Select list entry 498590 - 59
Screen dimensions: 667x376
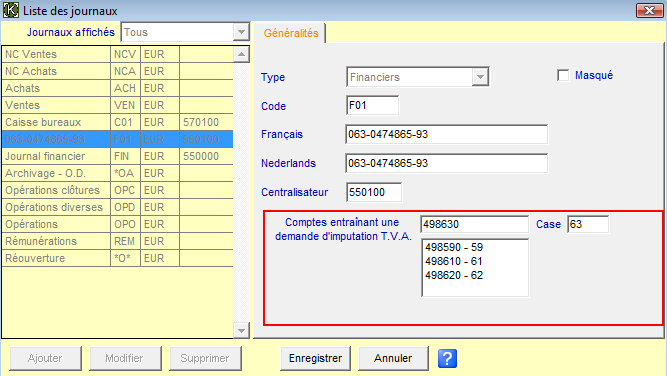(x=454, y=247)
